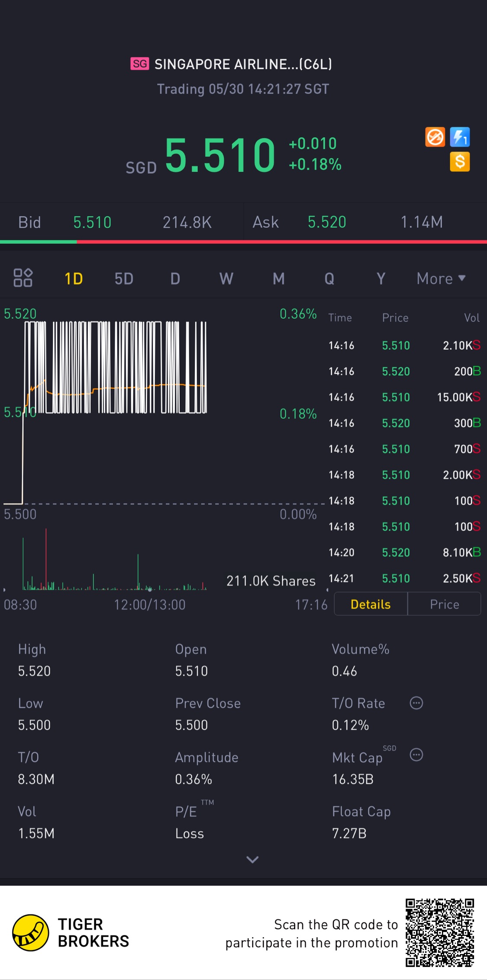Tap the T/O value 8.30M
Screen dimensions: 487x980
point(36,779)
